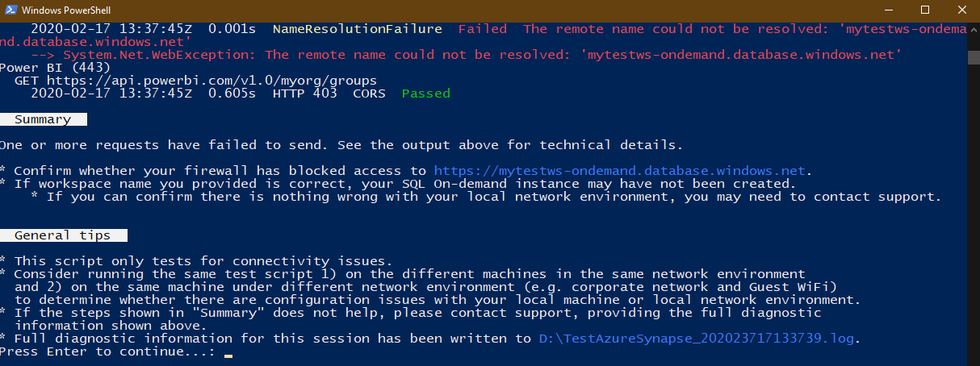Click the scrollbar up arrow
The height and width of the screenshot is (366, 980).
(x=973, y=28)
